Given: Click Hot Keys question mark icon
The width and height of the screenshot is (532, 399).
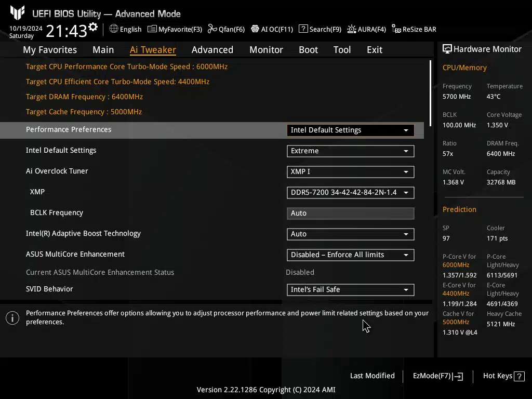Looking at the screenshot, I should click(519, 376).
